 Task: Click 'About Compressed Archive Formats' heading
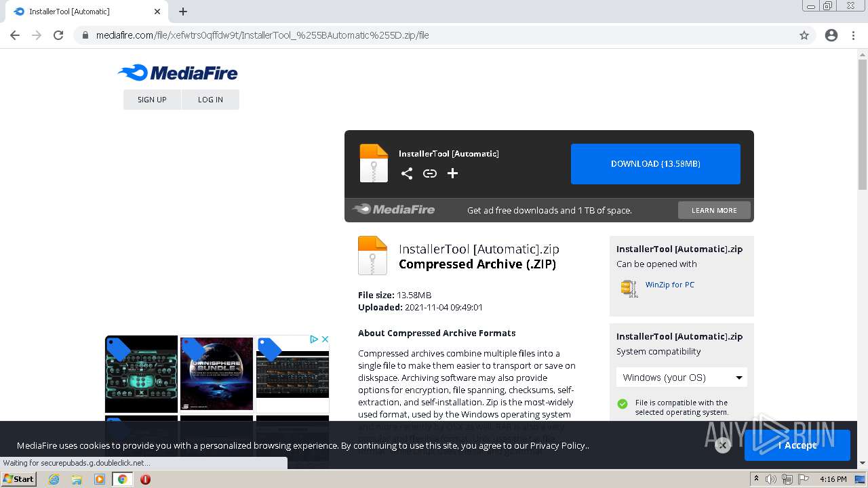pyautogui.click(x=437, y=333)
